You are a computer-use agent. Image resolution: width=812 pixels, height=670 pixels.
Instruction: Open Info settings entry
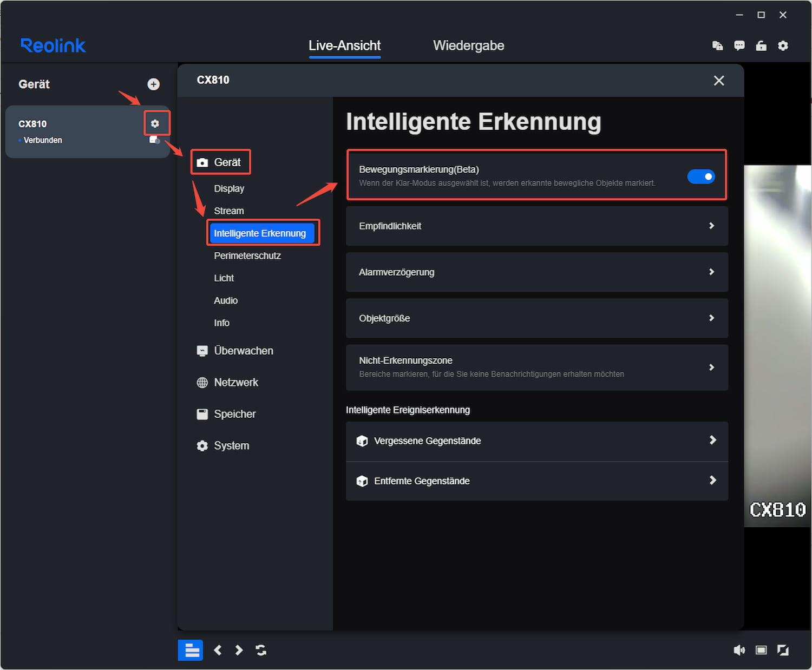click(221, 323)
